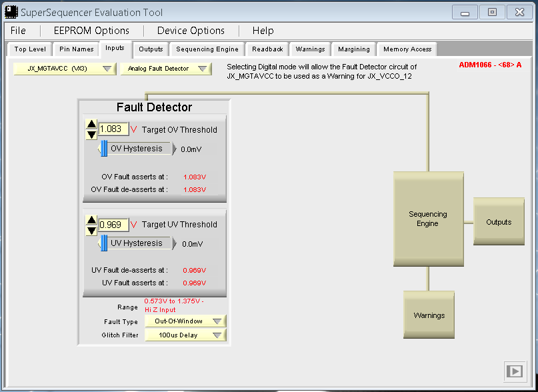Viewport: 538px width, 392px height.
Task: Open the Sequencing Engine tab
Action: (x=207, y=49)
